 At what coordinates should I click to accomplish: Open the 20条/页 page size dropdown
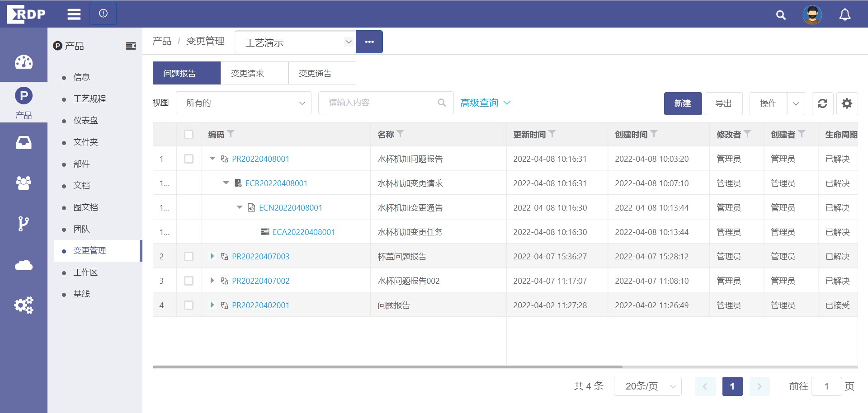coord(647,386)
